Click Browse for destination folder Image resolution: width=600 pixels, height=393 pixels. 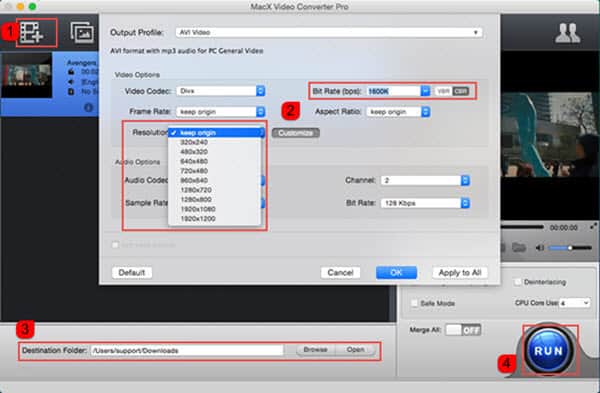(316, 350)
